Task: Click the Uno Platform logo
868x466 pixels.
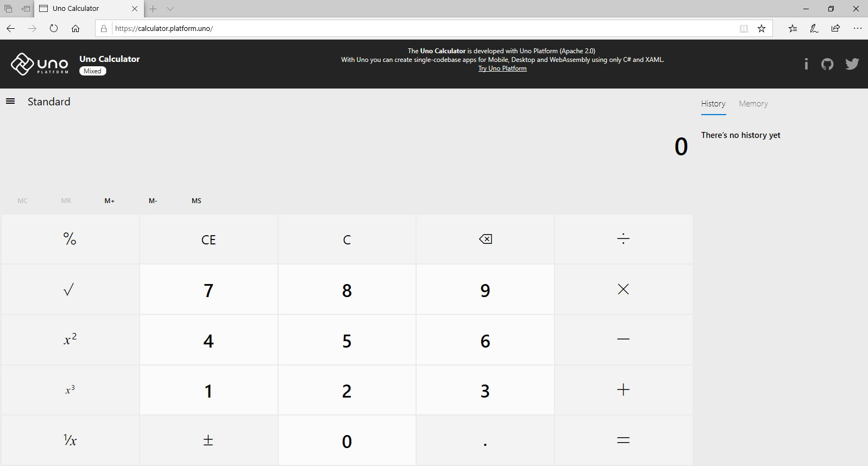Action: pos(40,64)
